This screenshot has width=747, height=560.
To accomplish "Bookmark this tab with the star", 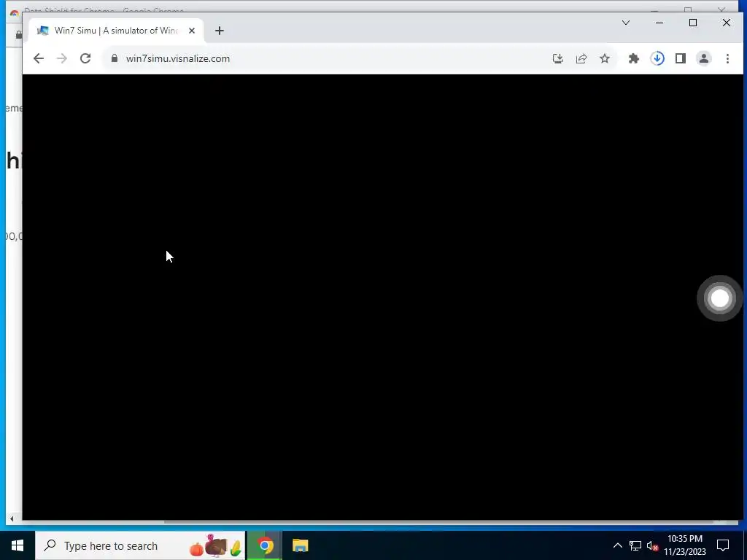I will click(605, 58).
